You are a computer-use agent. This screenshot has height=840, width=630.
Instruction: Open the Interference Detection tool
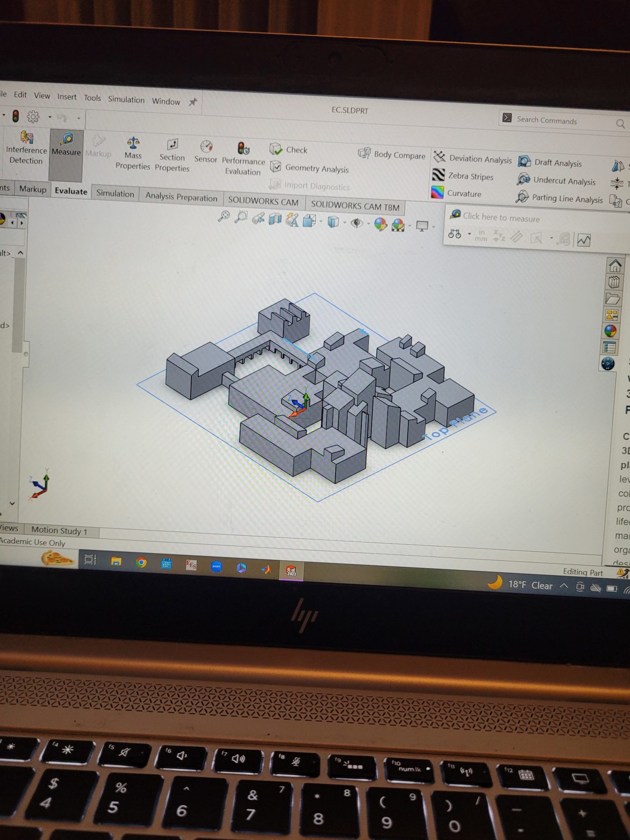click(x=26, y=148)
